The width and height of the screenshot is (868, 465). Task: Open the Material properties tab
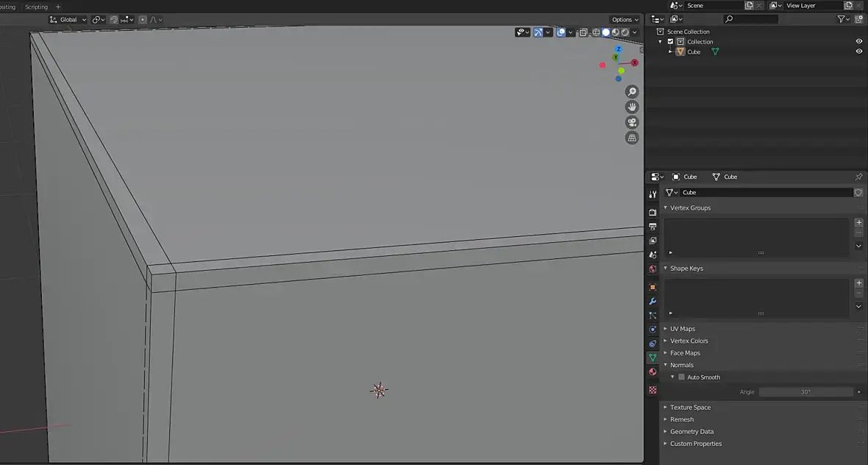pyautogui.click(x=652, y=372)
